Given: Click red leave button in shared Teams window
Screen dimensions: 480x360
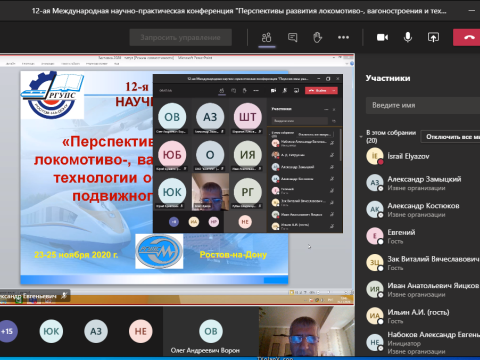Looking at the screenshot, I should tap(321, 90).
